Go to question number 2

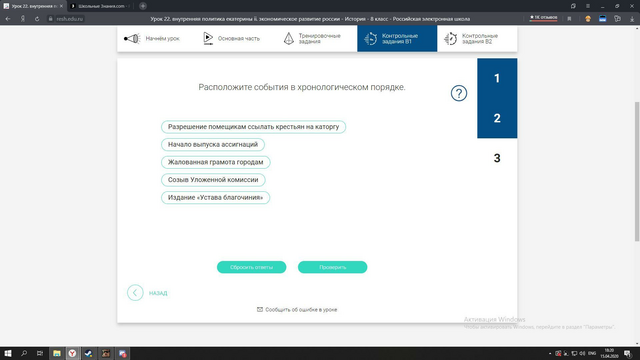[x=497, y=118]
